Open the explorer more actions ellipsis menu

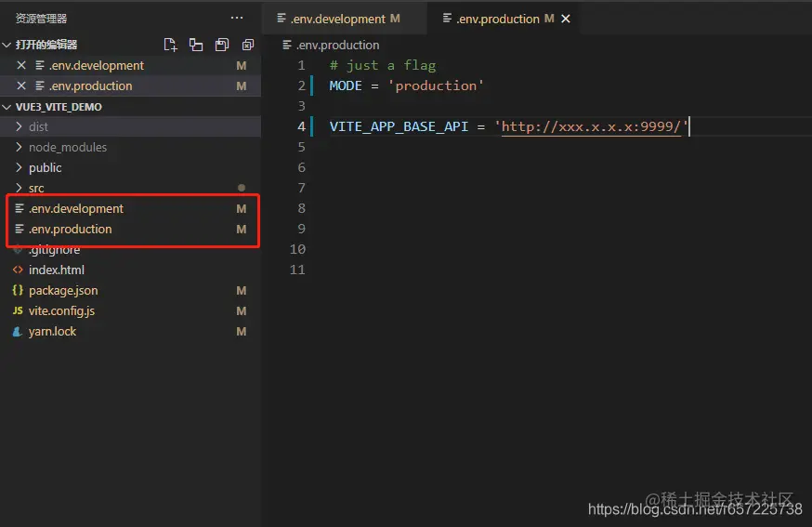click(237, 19)
